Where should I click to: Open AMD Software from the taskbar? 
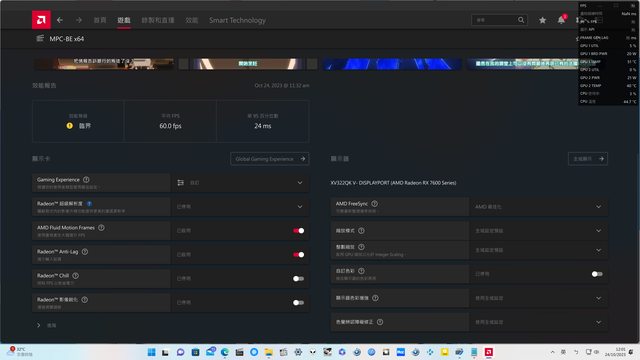(489, 352)
